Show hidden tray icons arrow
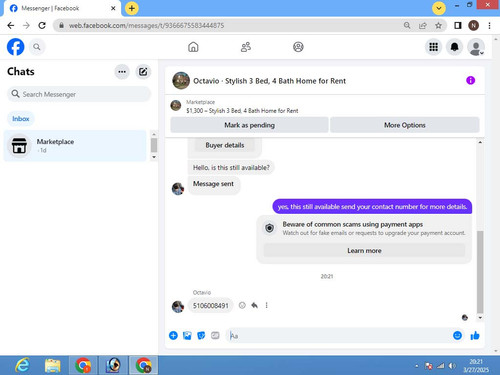 (x=417, y=366)
